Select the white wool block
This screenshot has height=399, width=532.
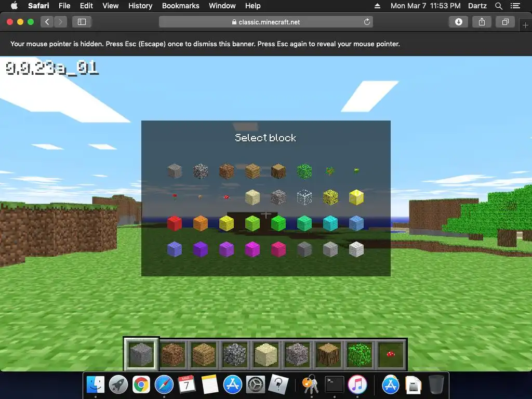click(x=356, y=249)
